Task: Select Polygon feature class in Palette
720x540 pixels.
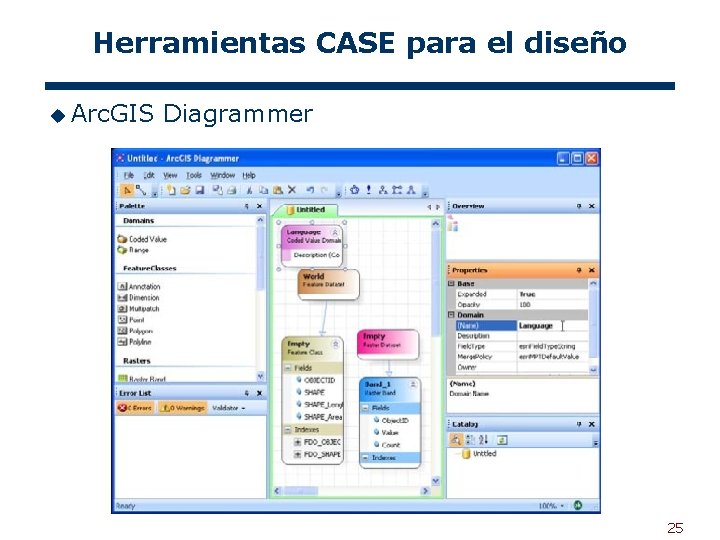Action: [135, 331]
